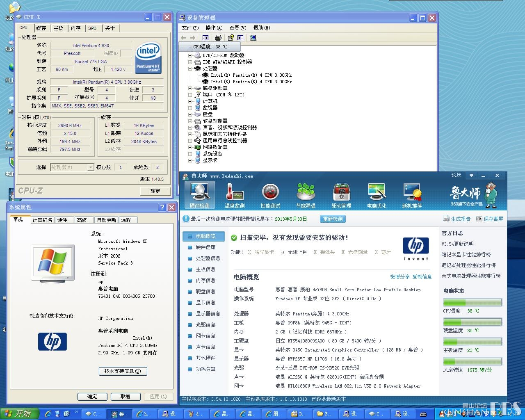Screen dimensions: 525x420
Task: Click the HP invent logo in Ludashi overview
Action: (x=416, y=248)
